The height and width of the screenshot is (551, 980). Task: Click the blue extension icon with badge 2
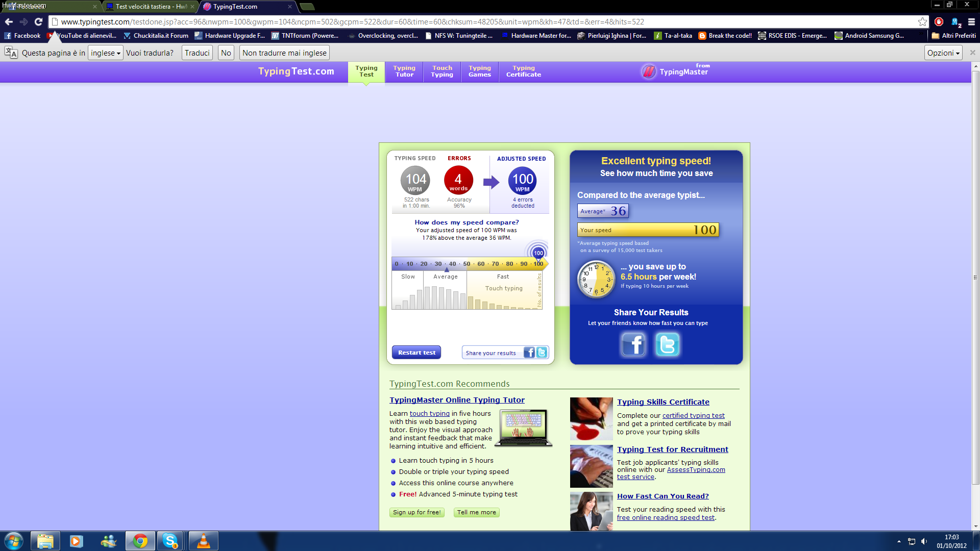[955, 22]
